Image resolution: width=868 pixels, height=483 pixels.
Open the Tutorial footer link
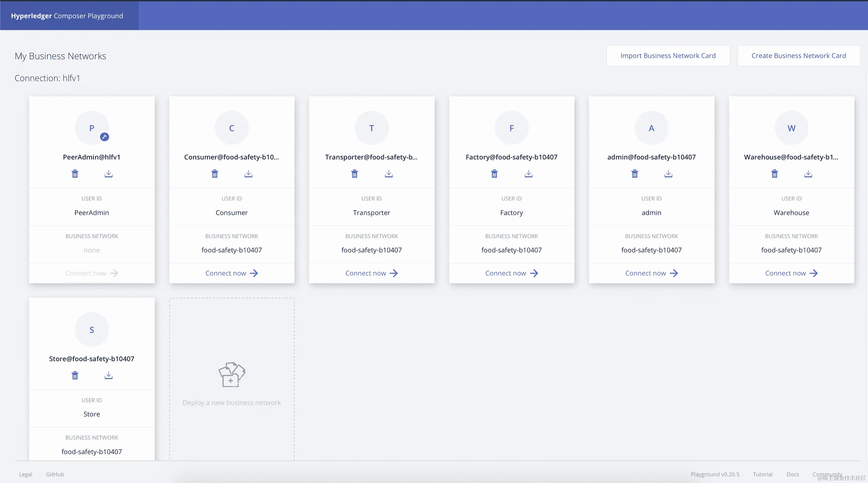pyautogui.click(x=763, y=474)
